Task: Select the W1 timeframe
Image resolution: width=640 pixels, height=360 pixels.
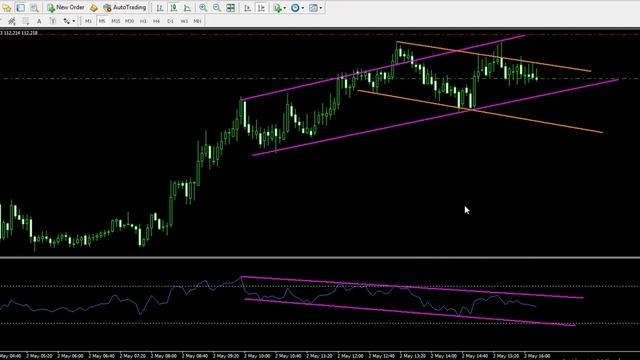Action: point(184,21)
